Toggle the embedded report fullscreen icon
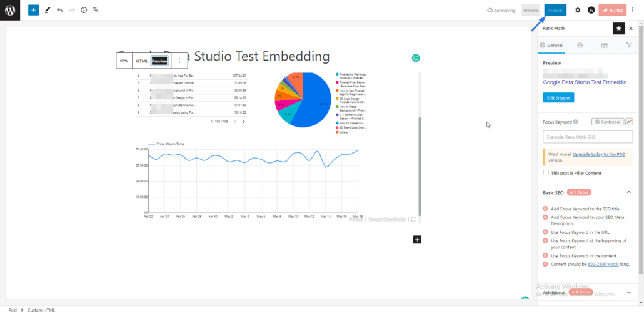This screenshot has height=314, width=644. (413, 220)
